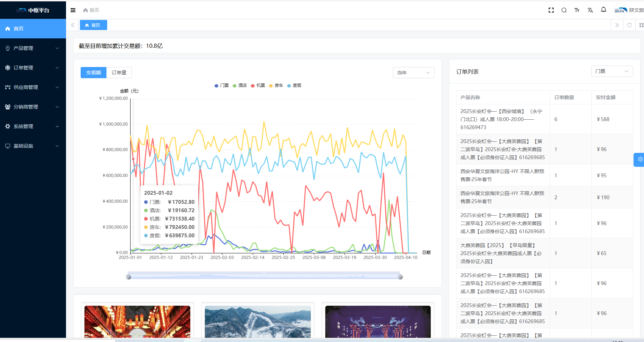This screenshot has width=644, height=342.
Task: Click the 分销商管理 people icon
Action: (8, 107)
